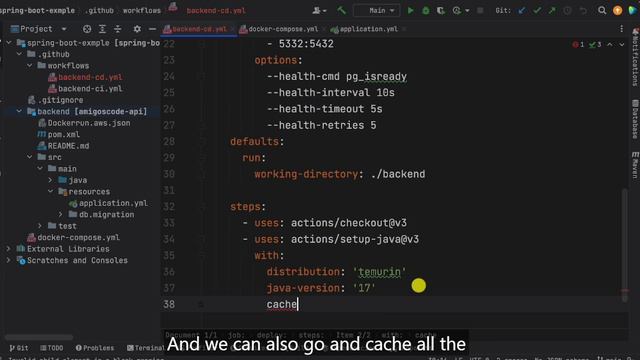The image size is (640, 360).
Task: Go to next highlighted error arrow
Action: (622, 44)
